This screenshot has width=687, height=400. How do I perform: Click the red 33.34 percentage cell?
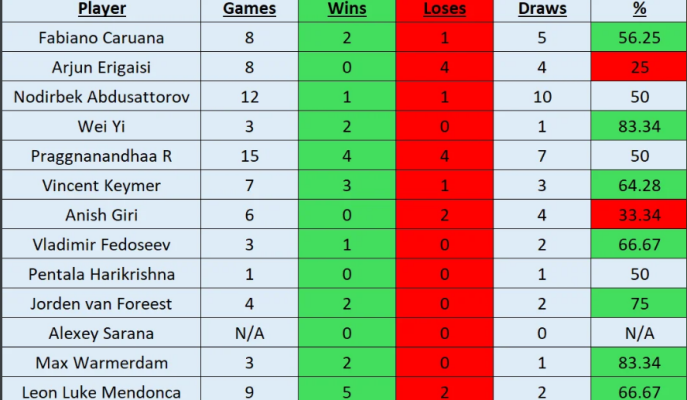coord(639,214)
